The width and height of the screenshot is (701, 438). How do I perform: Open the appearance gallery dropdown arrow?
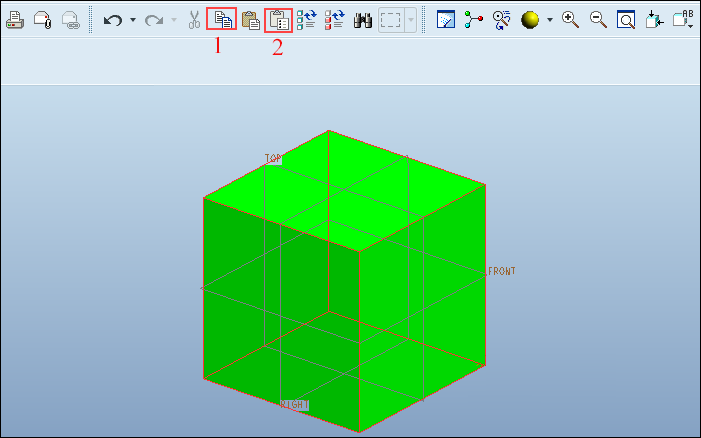[550, 20]
